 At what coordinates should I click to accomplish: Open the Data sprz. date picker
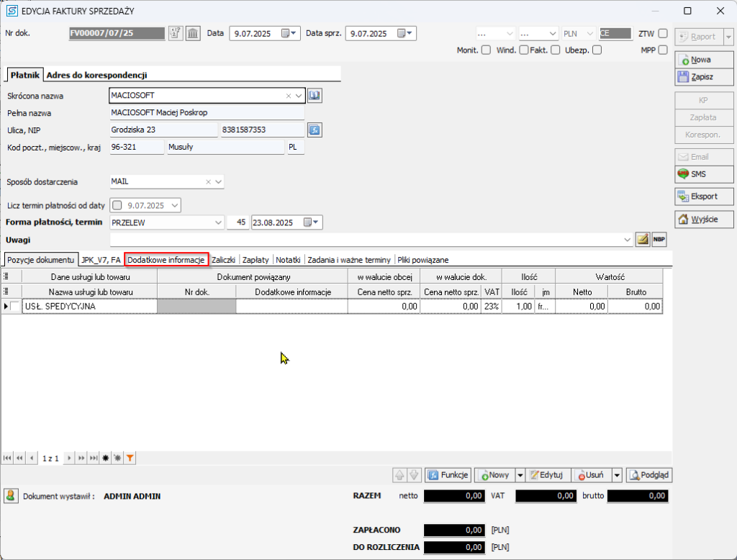pos(408,33)
